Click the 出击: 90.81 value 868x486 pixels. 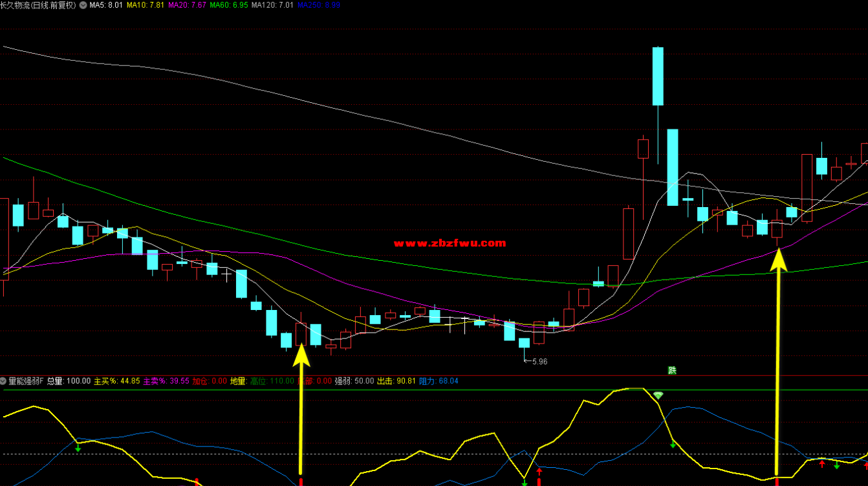[396, 381]
